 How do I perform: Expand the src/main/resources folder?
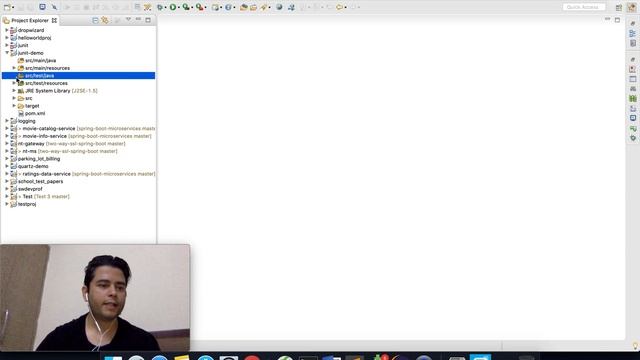click(x=14, y=68)
